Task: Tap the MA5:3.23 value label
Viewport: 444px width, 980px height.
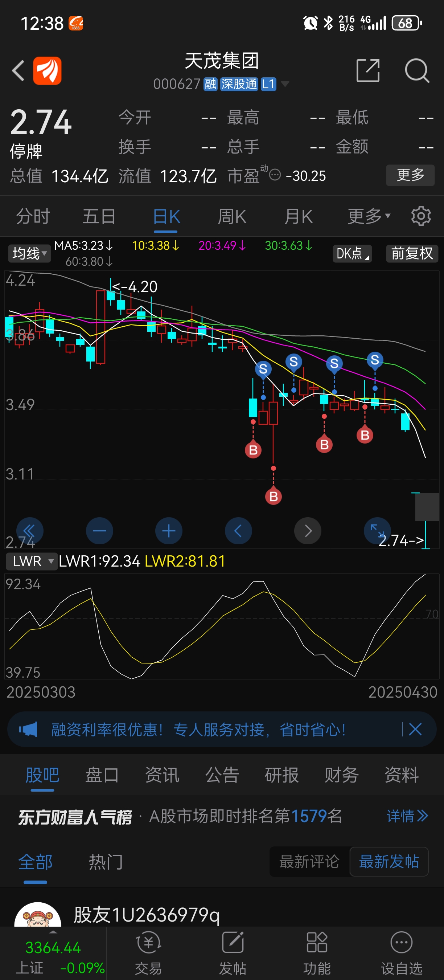Action: pos(83,245)
